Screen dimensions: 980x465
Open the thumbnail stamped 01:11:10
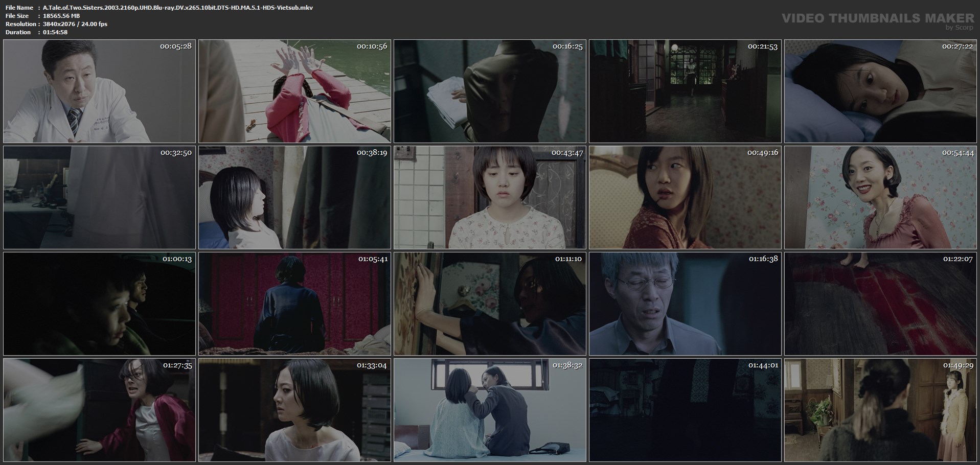click(490, 304)
